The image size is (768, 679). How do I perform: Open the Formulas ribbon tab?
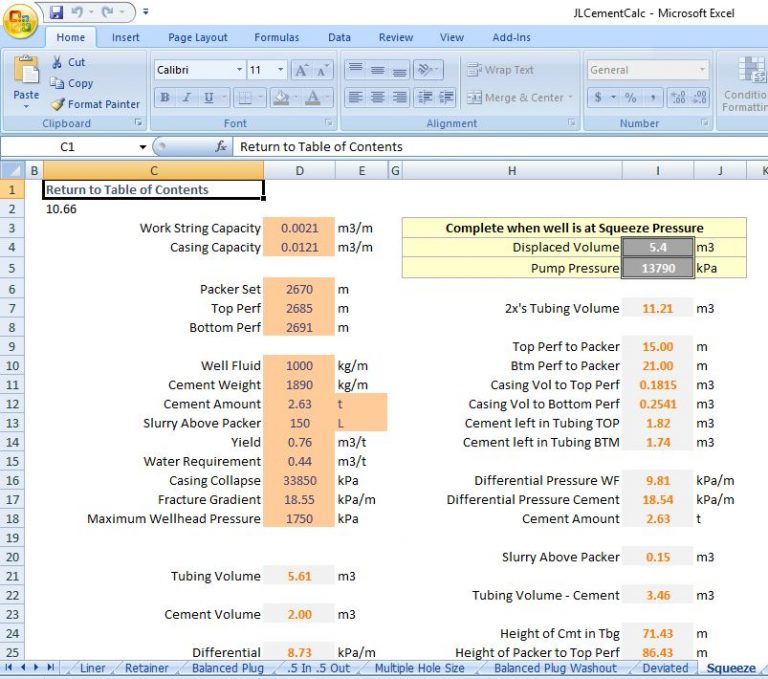(x=276, y=38)
